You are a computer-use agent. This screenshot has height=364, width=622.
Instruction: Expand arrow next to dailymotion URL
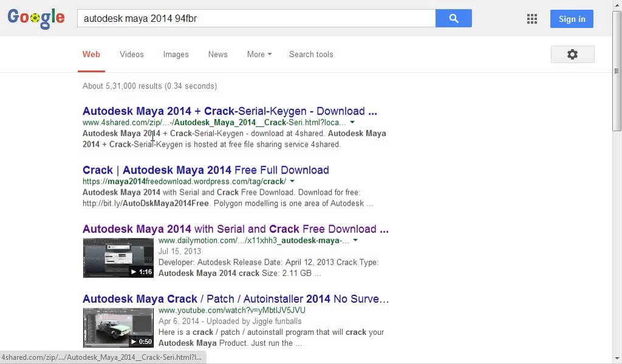click(x=355, y=240)
